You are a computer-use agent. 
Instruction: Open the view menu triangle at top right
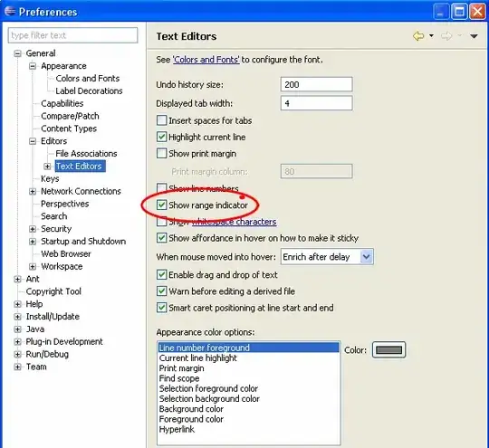click(x=474, y=36)
